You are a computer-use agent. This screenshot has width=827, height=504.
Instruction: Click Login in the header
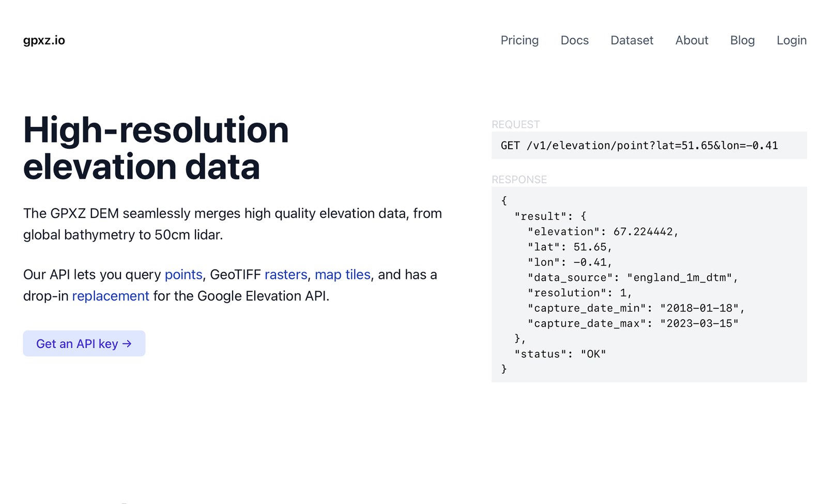pyautogui.click(x=791, y=40)
